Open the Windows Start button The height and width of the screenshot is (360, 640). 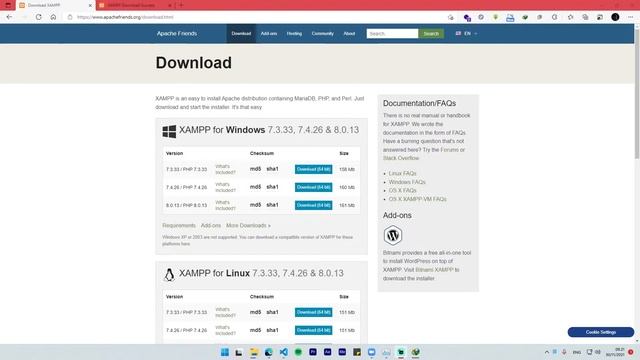click(225, 352)
